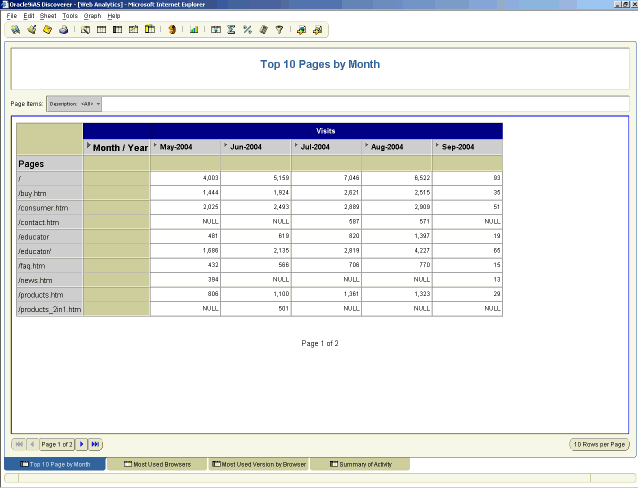Open the Page Items Description dropdown

pyautogui.click(x=99, y=103)
